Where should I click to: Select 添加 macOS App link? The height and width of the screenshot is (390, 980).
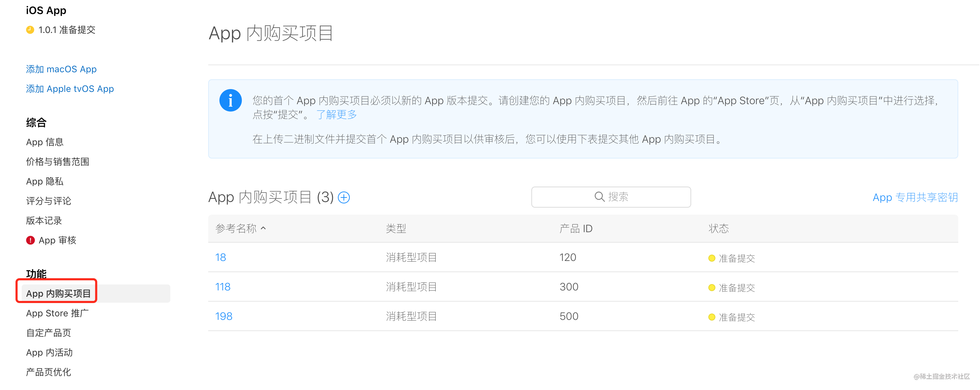61,69
